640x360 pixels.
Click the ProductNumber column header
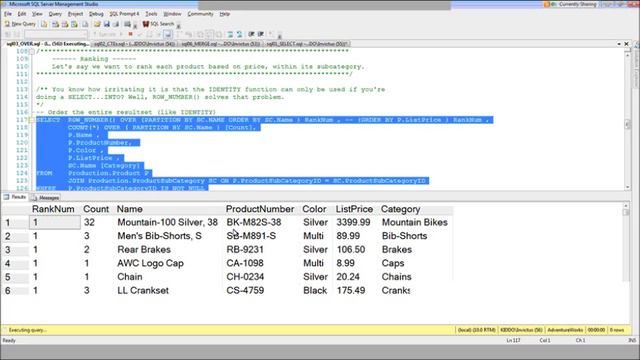[x=260, y=209]
